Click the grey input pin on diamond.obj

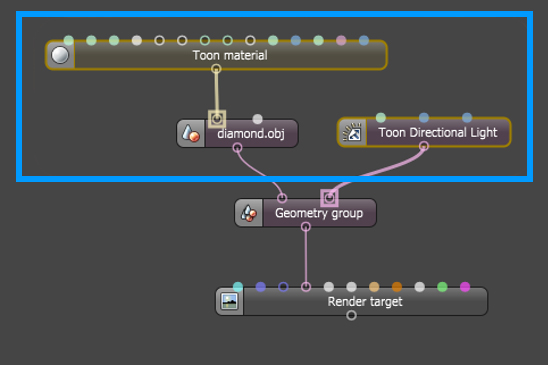coord(258,119)
